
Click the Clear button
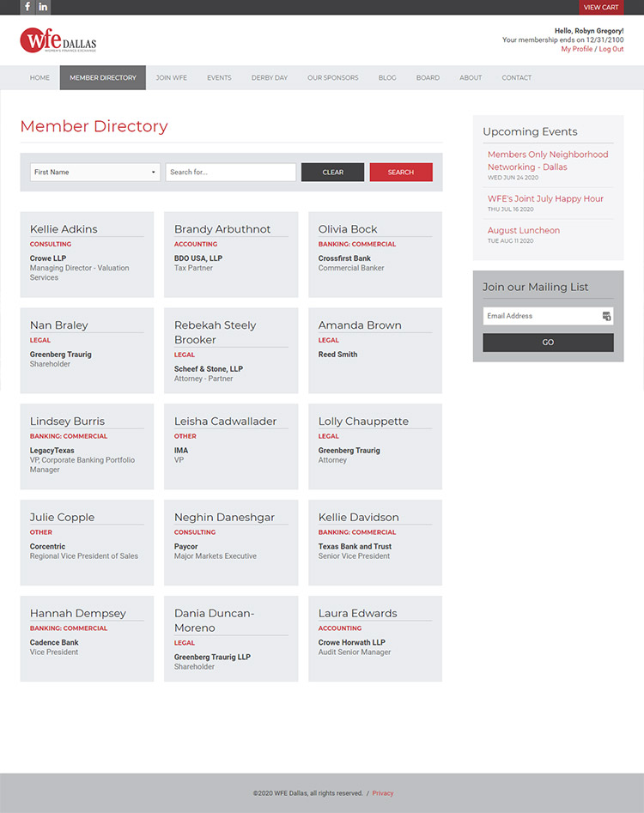click(333, 173)
